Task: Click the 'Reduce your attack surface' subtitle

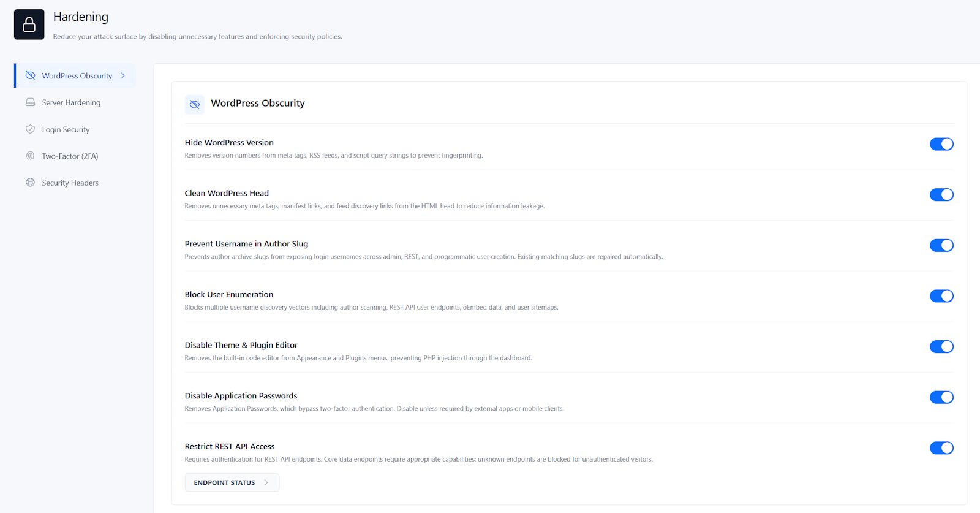Action: click(x=197, y=37)
